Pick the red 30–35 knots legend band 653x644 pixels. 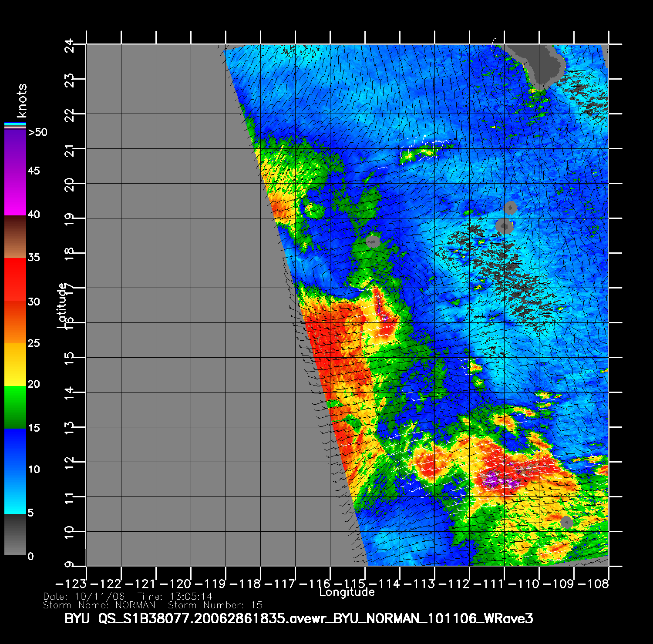coord(15,279)
